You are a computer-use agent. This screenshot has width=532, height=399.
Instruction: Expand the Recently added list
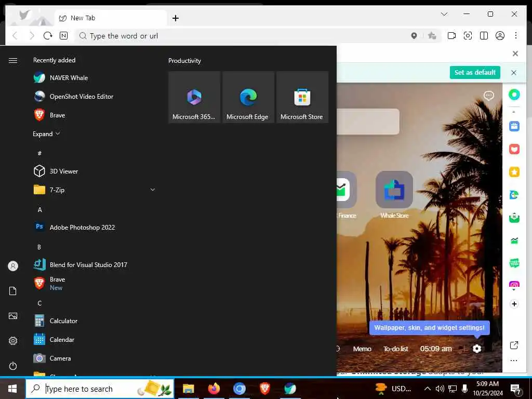coord(46,134)
